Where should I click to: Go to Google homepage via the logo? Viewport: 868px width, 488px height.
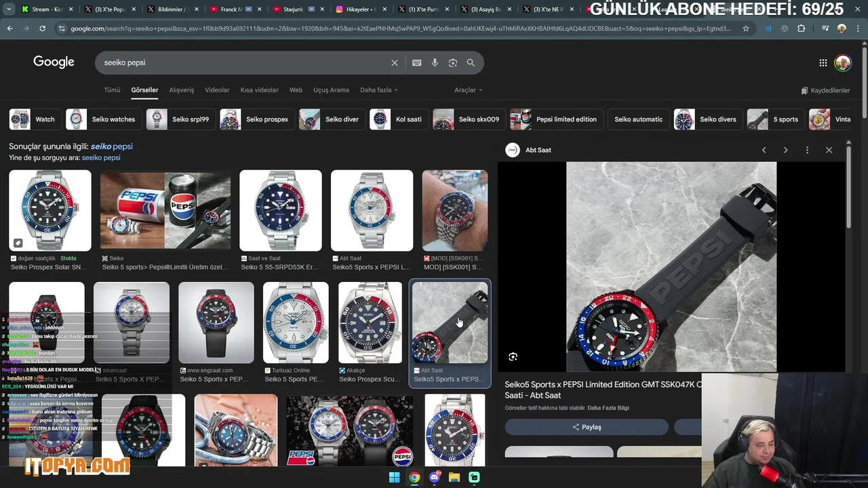[54, 62]
